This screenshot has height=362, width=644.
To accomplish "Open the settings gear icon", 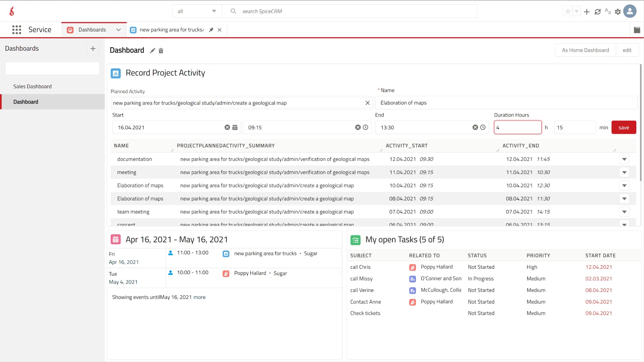I will (618, 12).
